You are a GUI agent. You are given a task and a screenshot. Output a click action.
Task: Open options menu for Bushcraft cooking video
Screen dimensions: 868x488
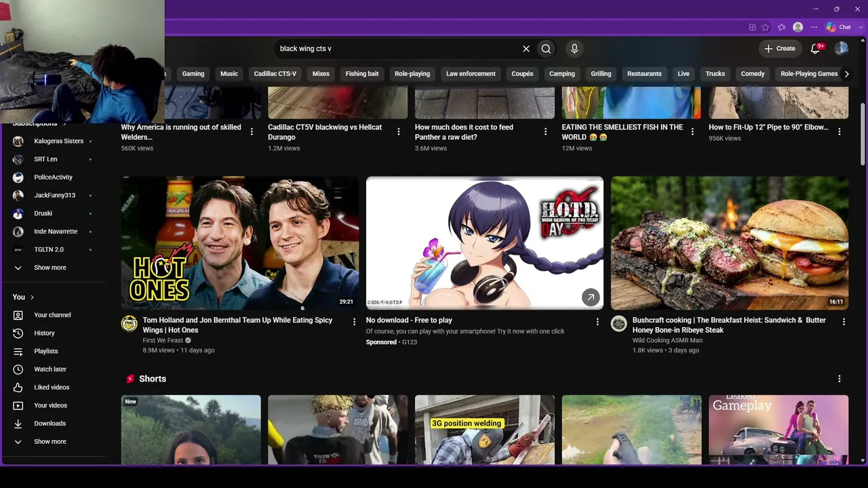tap(844, 322)
